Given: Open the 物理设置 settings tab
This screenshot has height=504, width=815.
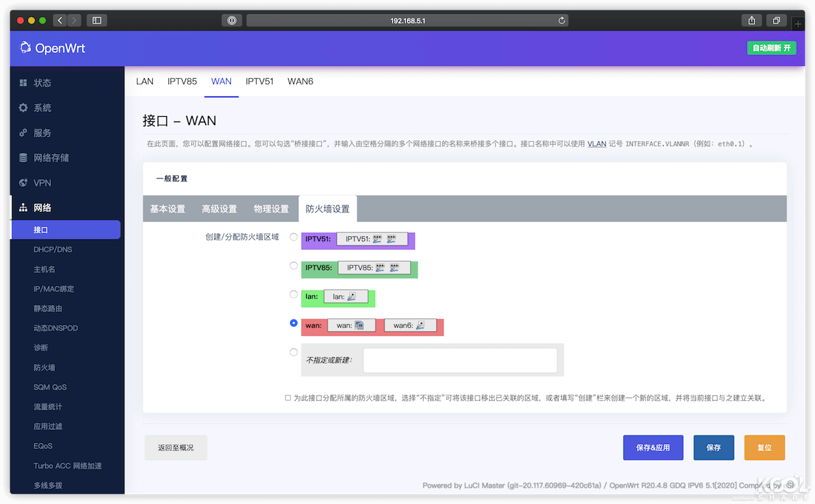Looking at the screenshot, I should (271, 209).
